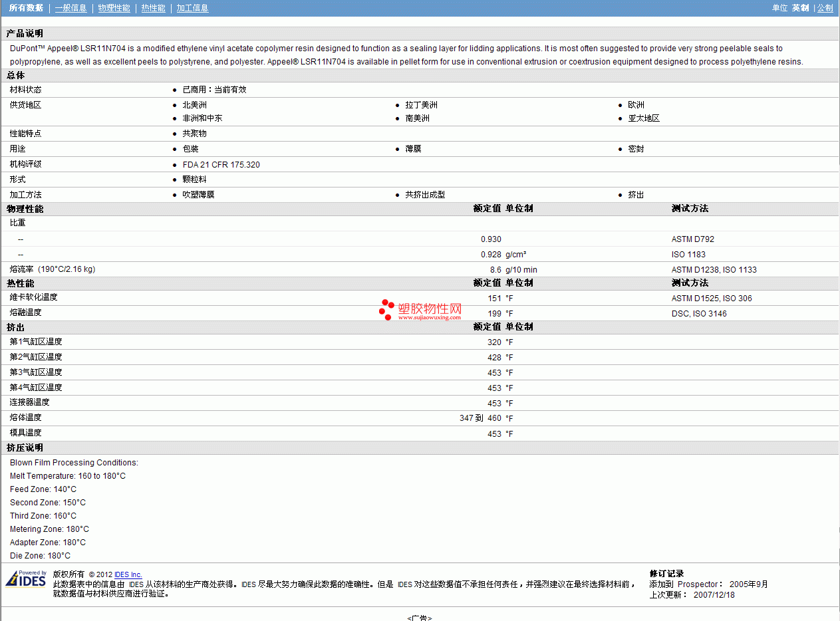Screen dimensions: 840x621
Task: Select the 2007/12/18 last updated date
Action: click(x=714, y=595)
